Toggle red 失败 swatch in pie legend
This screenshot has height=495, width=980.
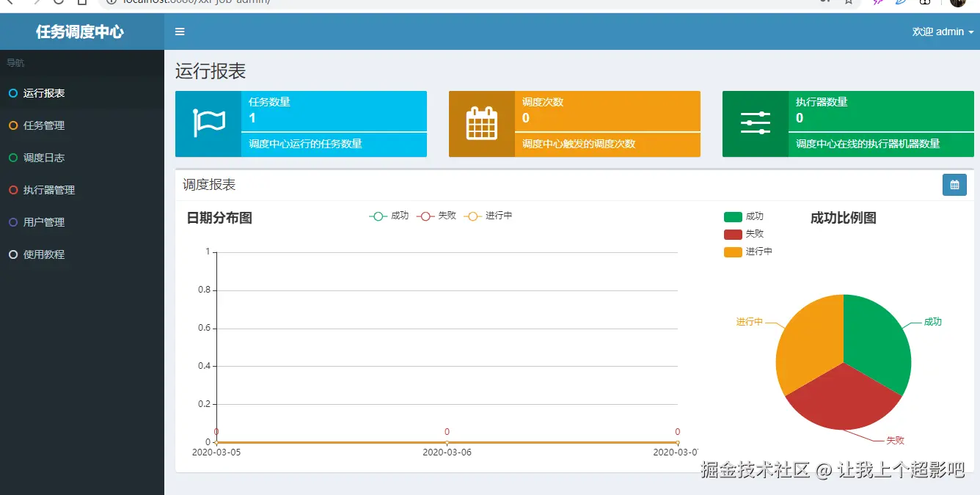point(733,234)
